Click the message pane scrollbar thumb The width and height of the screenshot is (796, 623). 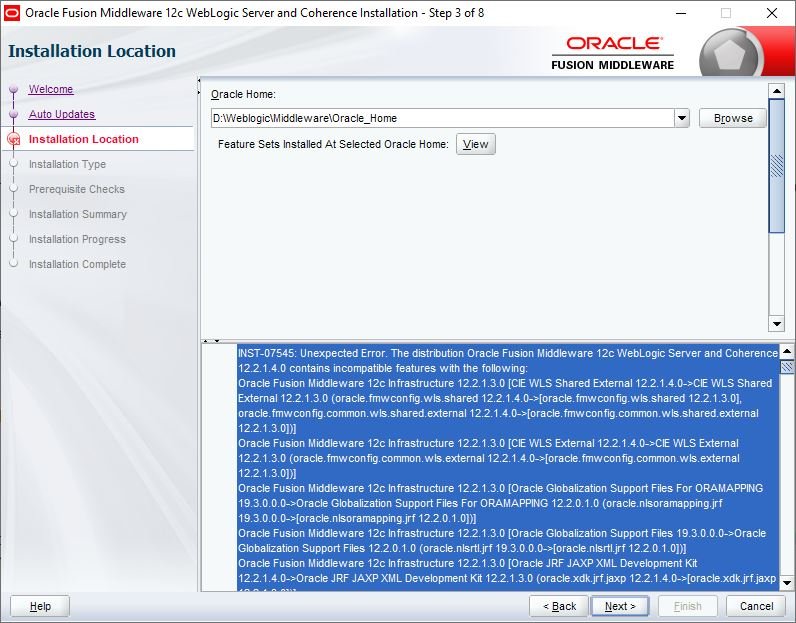[x=787, y=367]
